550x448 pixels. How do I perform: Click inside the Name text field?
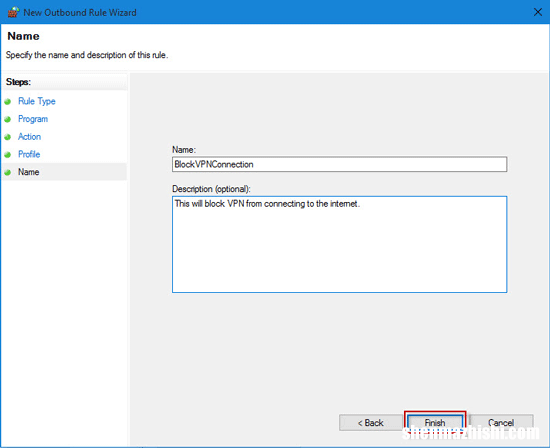pyautogui.click(x=339, y=164)
